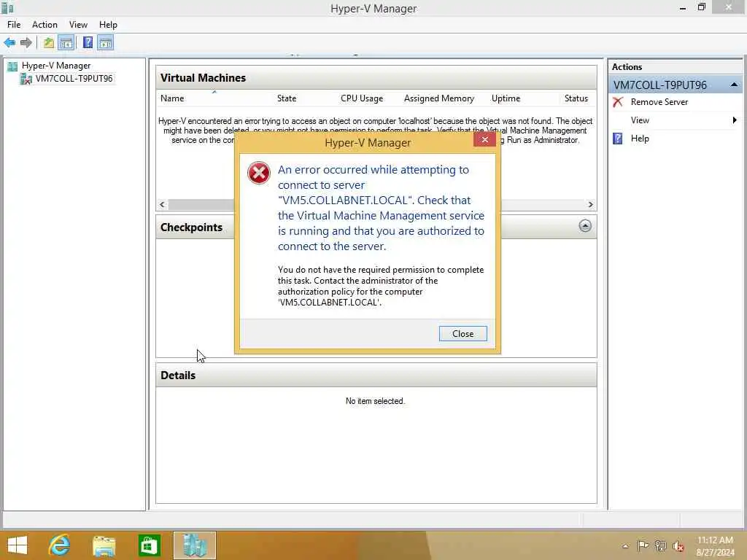Open the File menu
Viewport: 747px width, 560px height.
[14, 25]
